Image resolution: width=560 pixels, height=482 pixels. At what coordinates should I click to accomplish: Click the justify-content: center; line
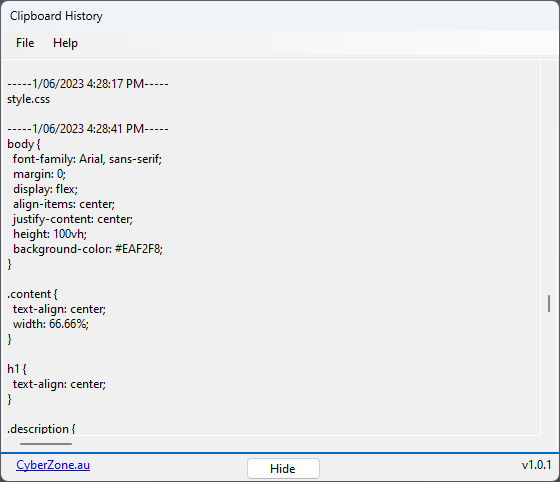pyautogui.click(x=73, y=219)
